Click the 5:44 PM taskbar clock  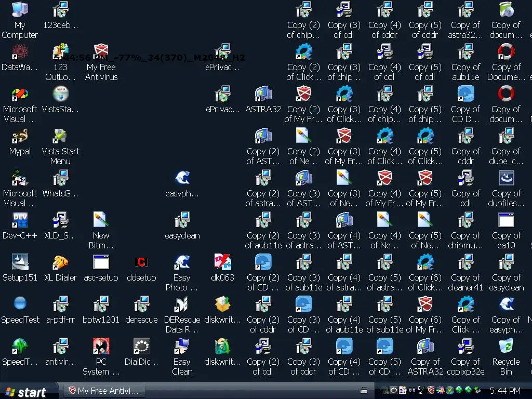505,391
